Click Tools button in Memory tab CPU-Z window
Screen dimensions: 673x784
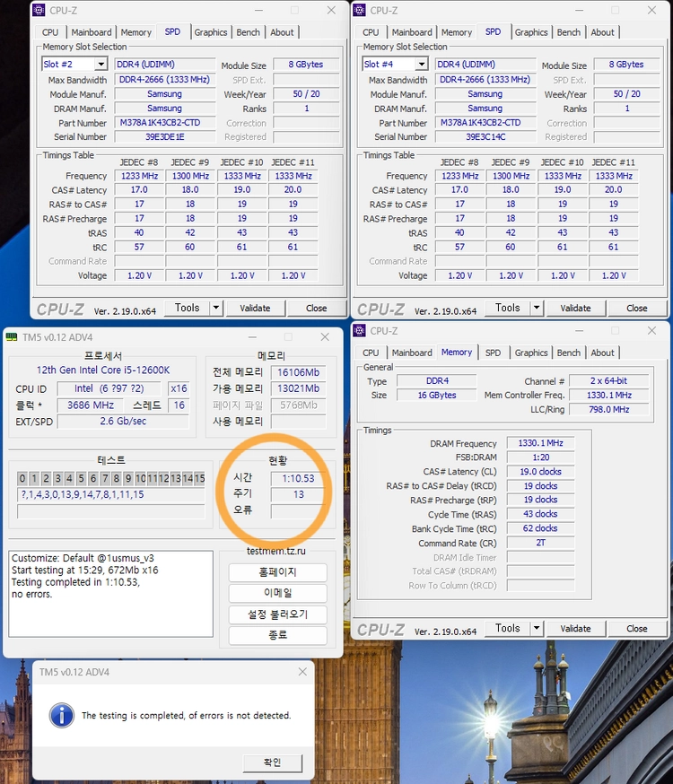[x=508, y=628]
